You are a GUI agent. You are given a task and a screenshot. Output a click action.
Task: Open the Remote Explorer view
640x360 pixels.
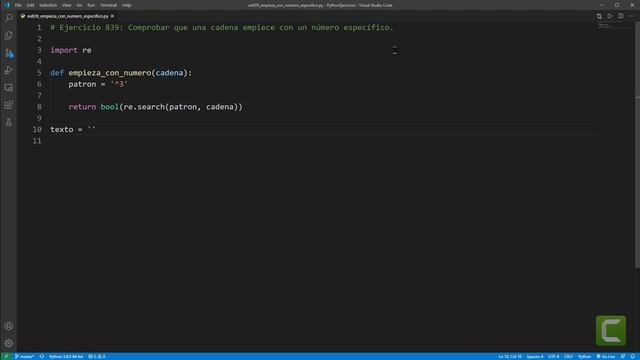pos(9,88)
